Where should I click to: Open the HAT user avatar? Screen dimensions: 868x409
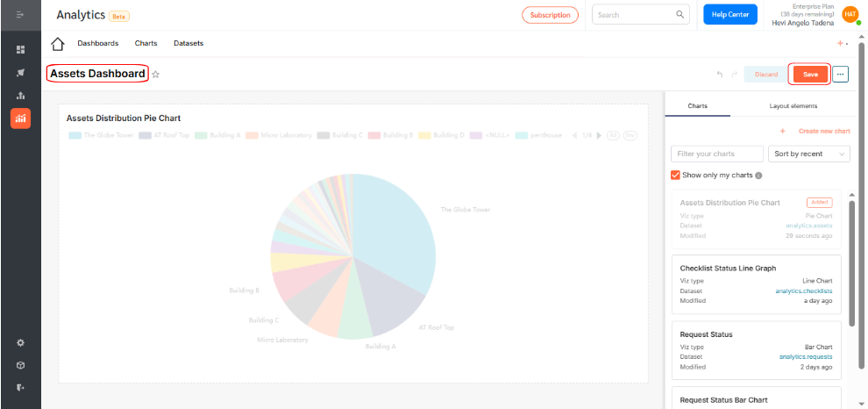pyautogui.click(x=850, y=14)
